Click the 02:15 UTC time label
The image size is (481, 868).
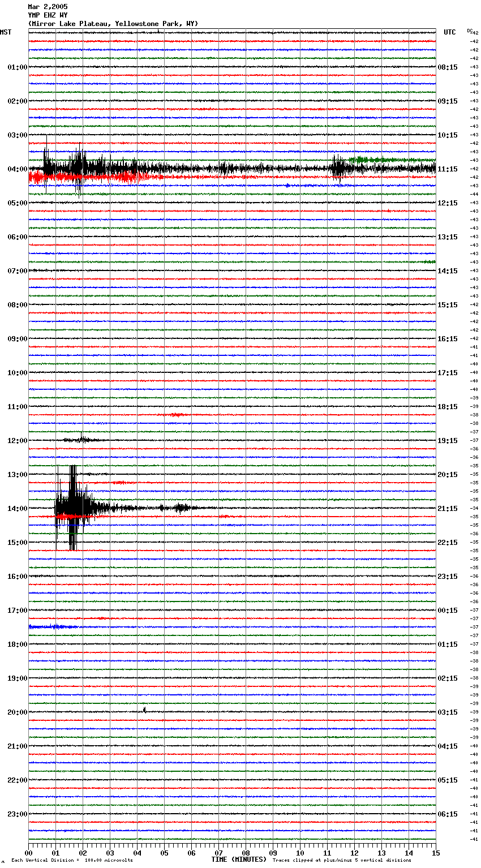(448, 678)
